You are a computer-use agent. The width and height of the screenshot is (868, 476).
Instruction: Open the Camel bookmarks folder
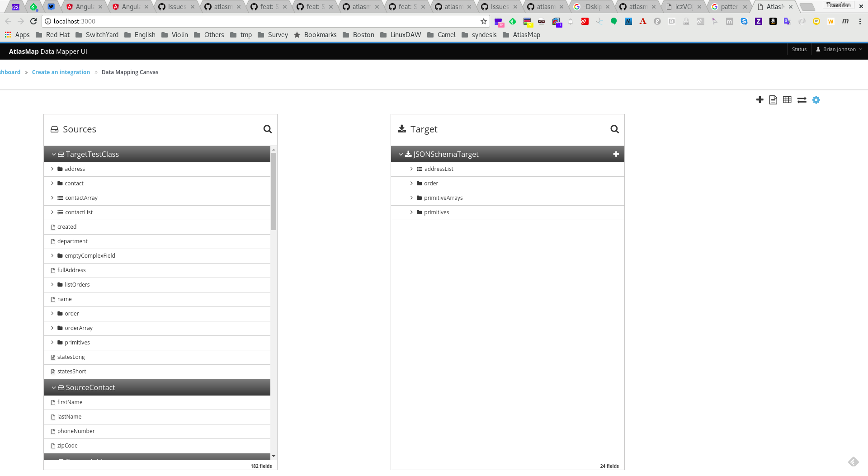click(x=442, y=35)
